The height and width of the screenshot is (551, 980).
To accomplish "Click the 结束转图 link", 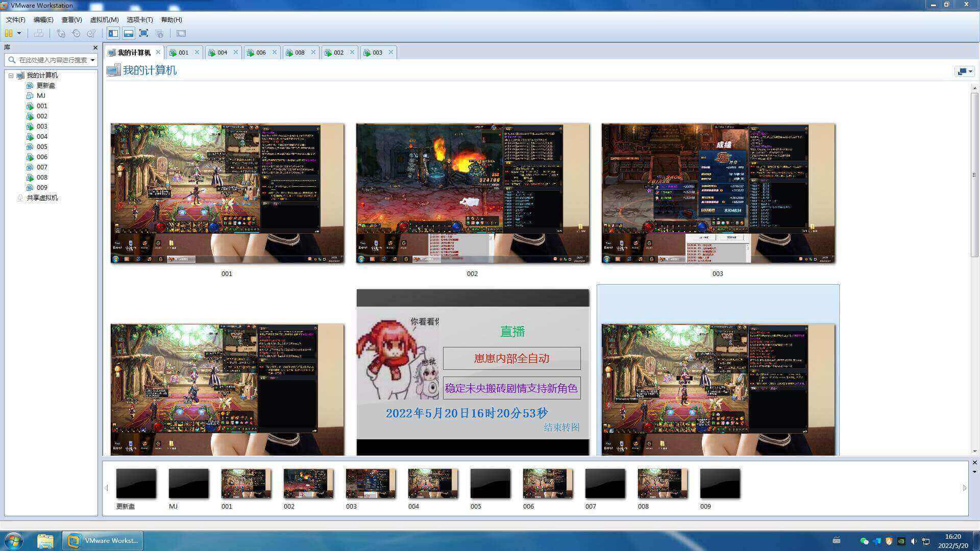I will tap(561, 427).
